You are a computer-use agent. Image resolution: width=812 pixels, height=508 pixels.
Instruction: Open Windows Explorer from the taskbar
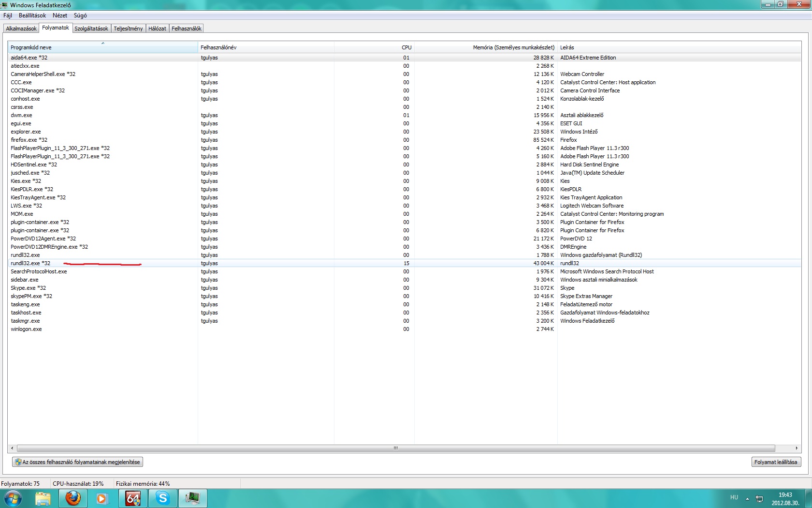[x=43, y=498]
